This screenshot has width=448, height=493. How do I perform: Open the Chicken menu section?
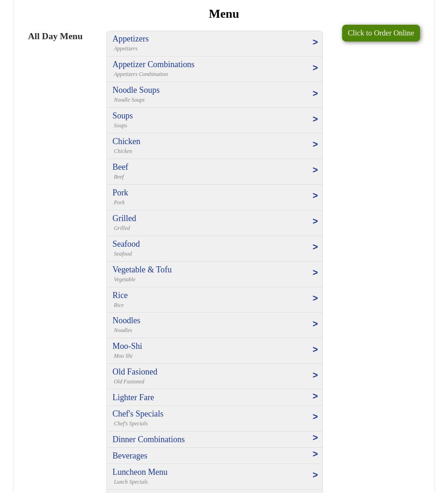tap(126, 141)
